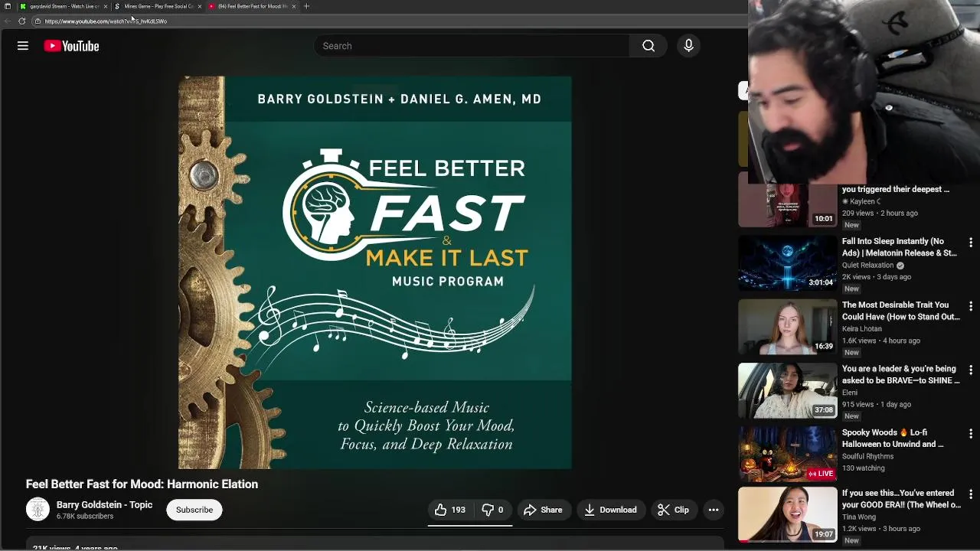Open 'If you see this' video title
The image size is (980, 551).
point(901,499)
